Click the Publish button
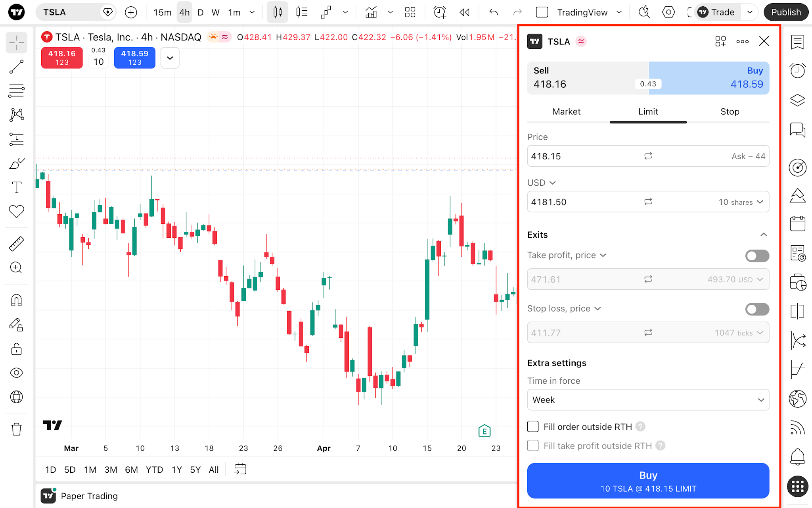 (x=786, y=12)
